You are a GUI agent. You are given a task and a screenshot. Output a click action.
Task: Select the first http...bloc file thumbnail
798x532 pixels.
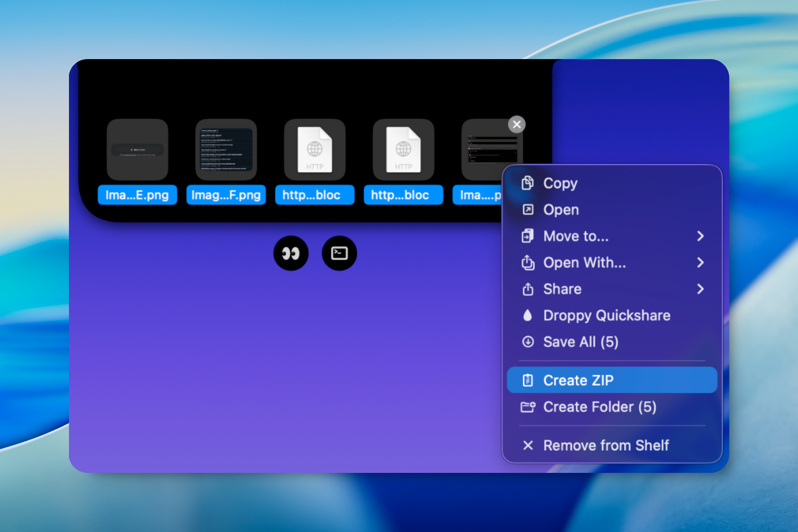pos(315,150)
